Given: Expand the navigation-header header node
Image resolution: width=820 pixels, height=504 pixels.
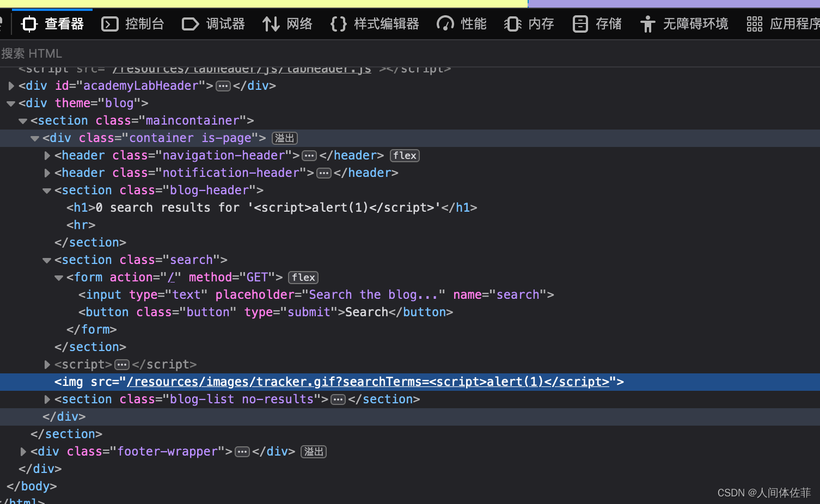Looking at the screenshot, I should [x=47, y=156].
